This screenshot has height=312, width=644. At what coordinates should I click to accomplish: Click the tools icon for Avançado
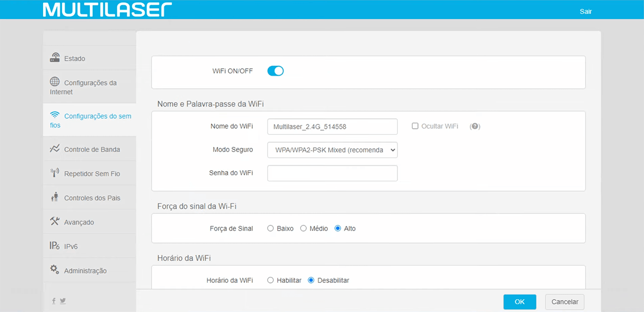[x=55, y=221]
